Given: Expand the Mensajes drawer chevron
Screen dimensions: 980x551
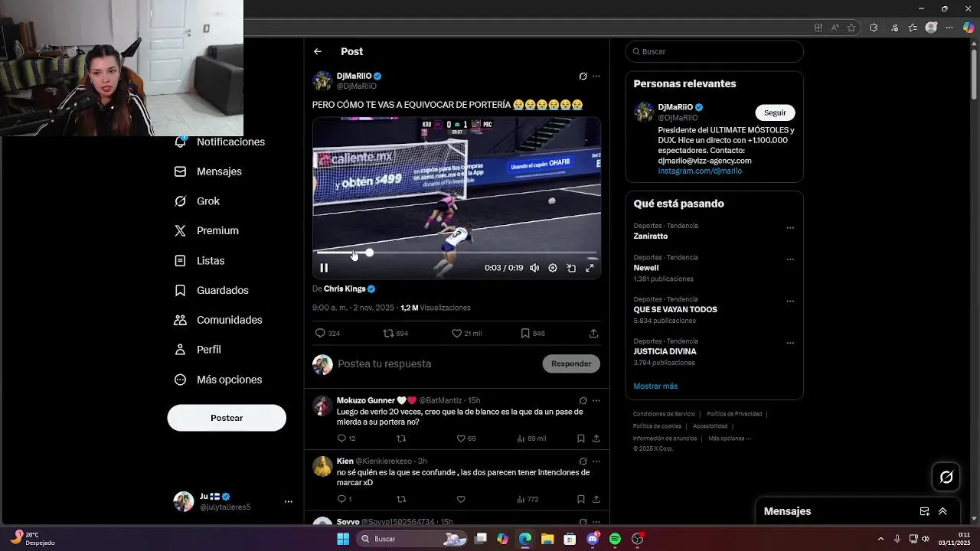Looking at the screenshot, I should coord(942,511).
